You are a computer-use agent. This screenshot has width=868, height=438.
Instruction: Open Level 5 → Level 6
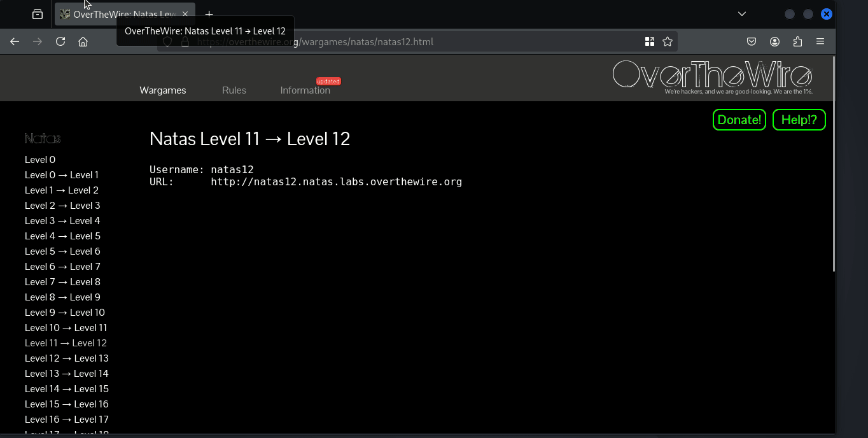pos(62,251)
